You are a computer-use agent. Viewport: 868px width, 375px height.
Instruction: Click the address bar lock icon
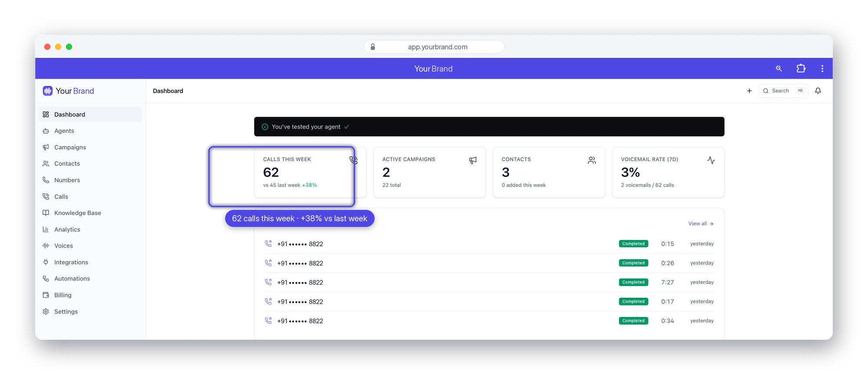click(373, 47)
